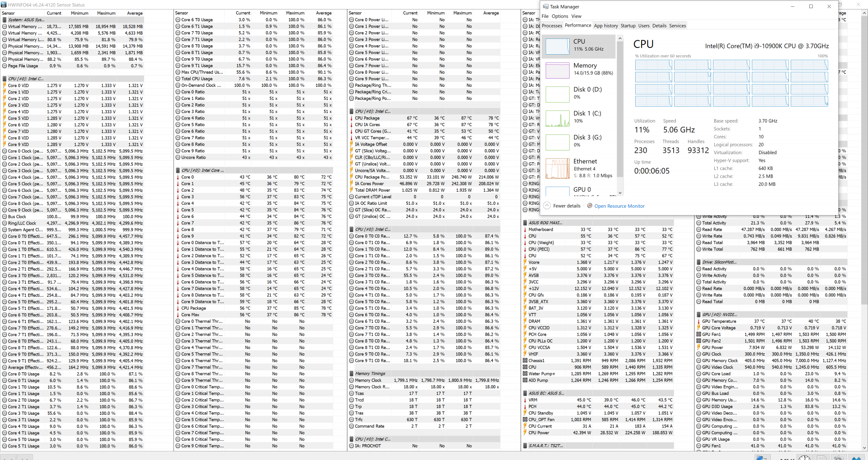
Task: Click the lightning icon next to CPU Current
Action: (x=525, y=426)
